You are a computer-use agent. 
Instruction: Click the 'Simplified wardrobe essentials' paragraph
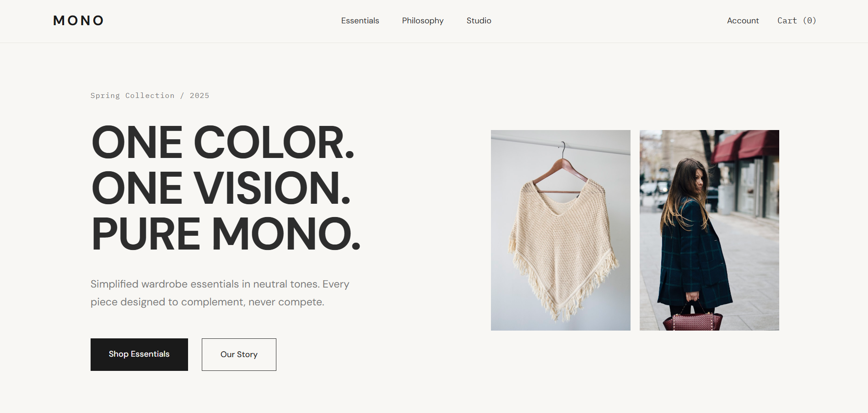tap(220, 293)
